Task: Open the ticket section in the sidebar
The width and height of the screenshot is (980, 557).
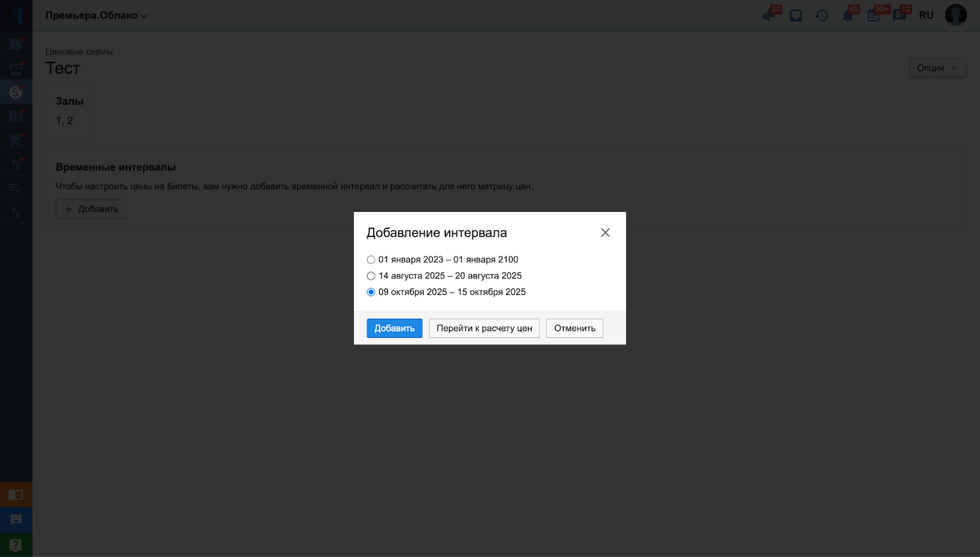Action: pos(16,44)
